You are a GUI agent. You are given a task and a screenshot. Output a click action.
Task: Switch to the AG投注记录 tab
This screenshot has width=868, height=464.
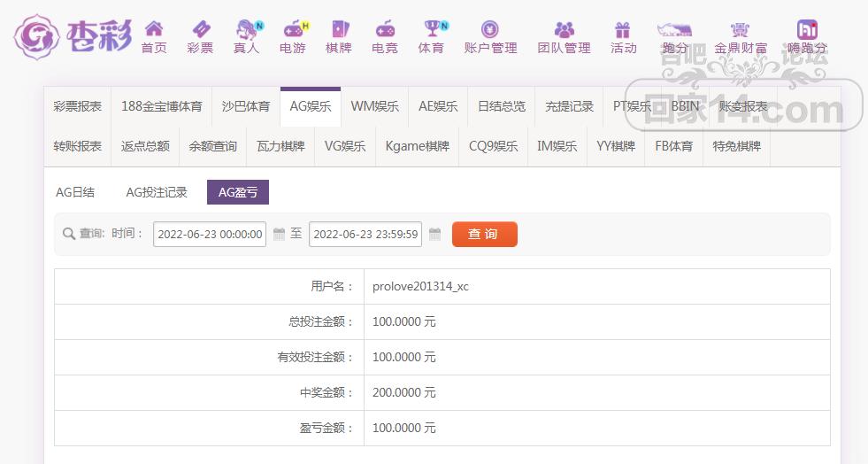coord(157,192)
